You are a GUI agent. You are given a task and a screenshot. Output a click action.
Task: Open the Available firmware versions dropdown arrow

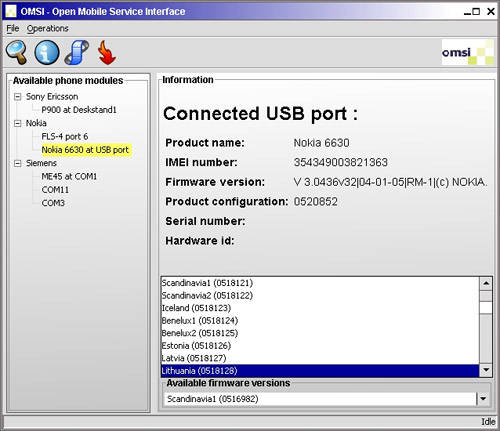click(x=483, y=399)
